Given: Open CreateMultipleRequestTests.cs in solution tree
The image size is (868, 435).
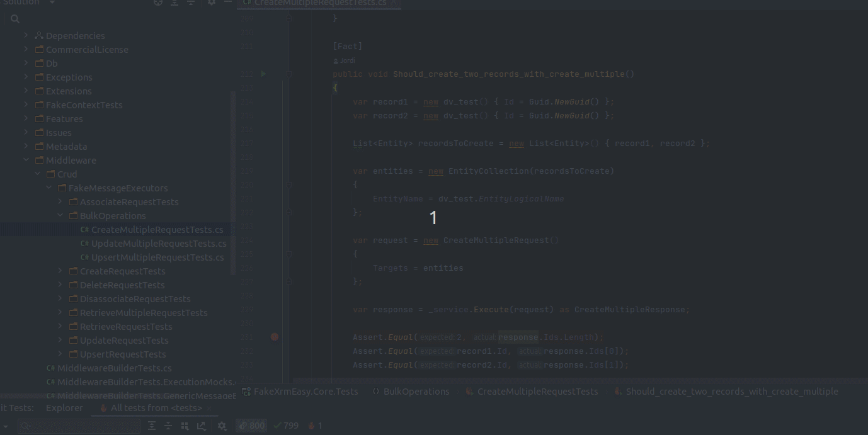Looking at the screenshot, I should [x=157, y=230].
